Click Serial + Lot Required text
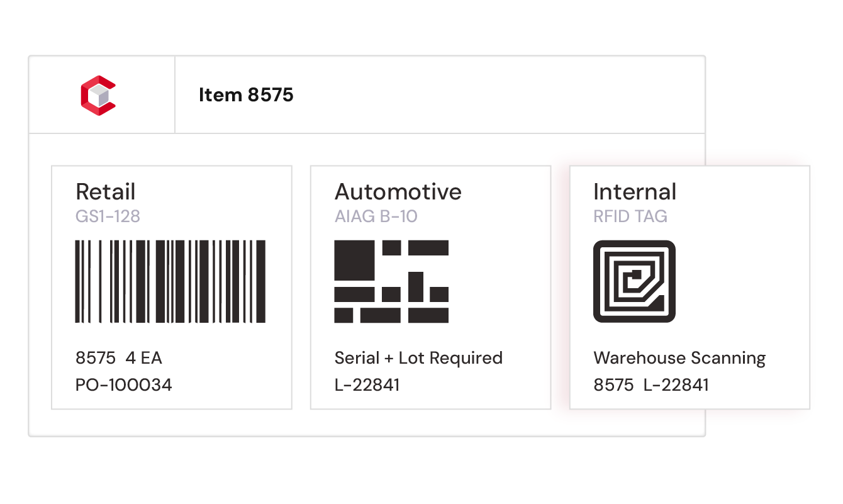Image resolution: width=843 pixels, height=504 pixels. 418,358
